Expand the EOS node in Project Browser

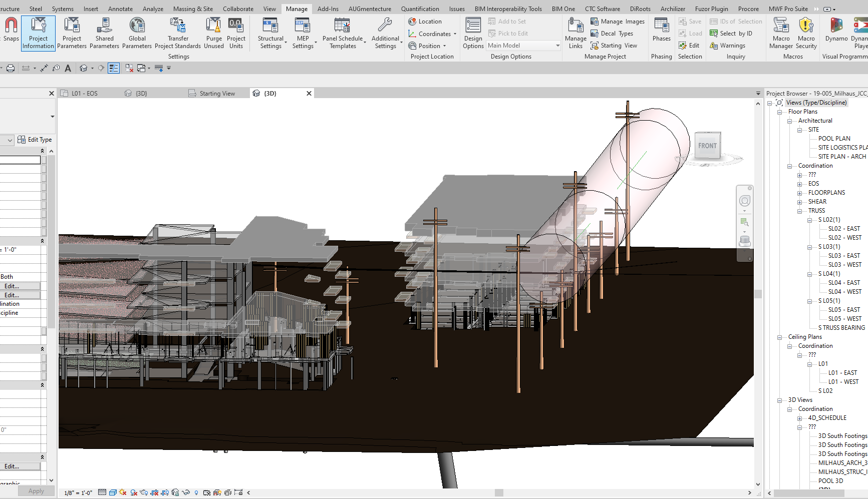tap(800, 184)
